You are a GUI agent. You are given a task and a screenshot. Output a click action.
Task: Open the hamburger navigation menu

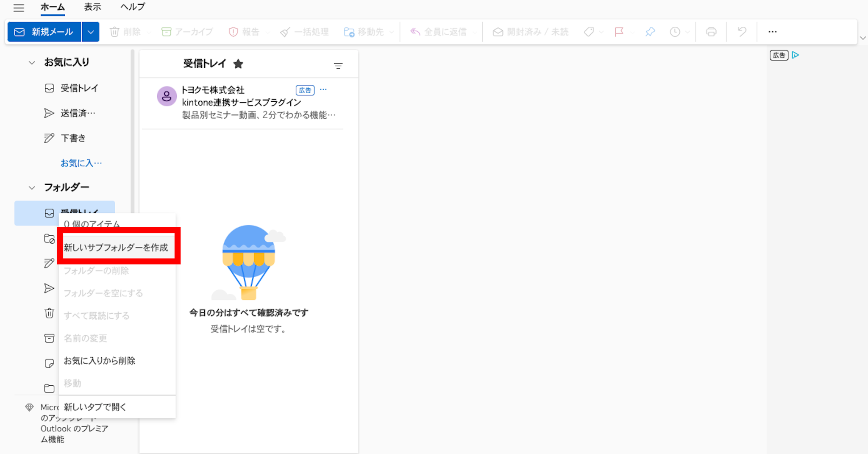pyautogui.click(x=19, y=8)
